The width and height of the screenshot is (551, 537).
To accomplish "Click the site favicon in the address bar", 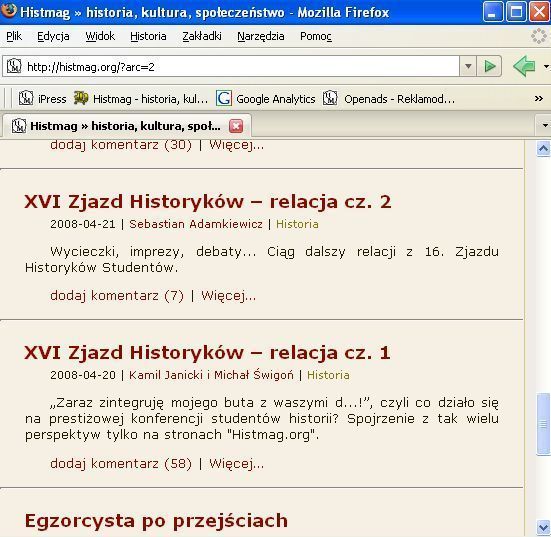I will point(14,66).
